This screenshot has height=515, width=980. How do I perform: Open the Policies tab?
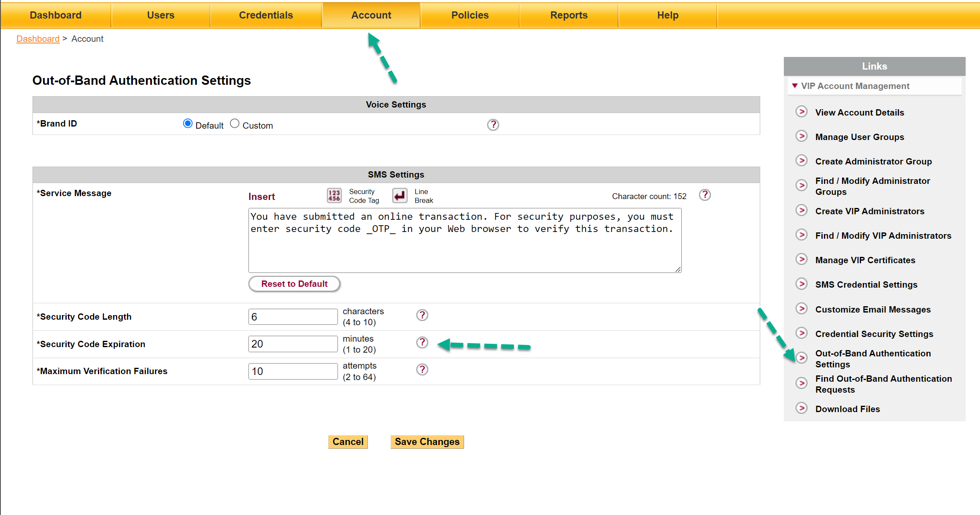pyautogui.click(x=470, y=15)
